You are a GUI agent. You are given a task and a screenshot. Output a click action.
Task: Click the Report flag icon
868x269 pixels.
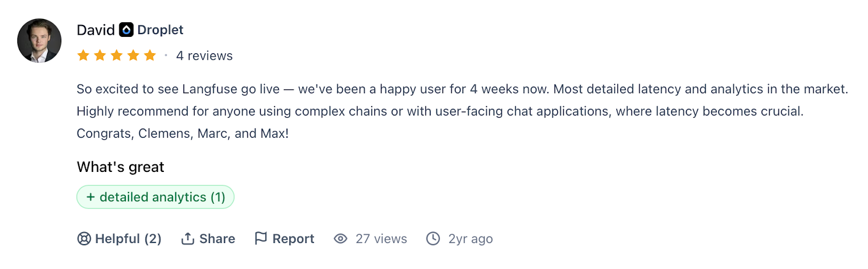click(261, 238)
